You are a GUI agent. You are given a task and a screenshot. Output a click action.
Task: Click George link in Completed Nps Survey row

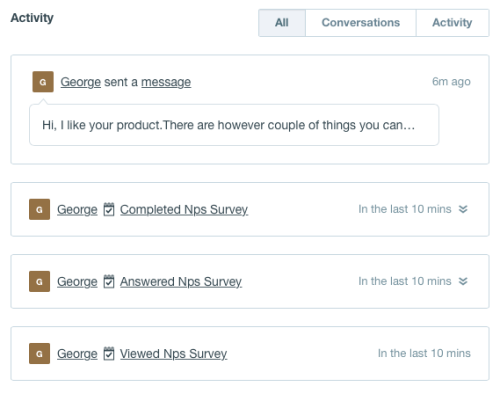[x=77, y=210]
